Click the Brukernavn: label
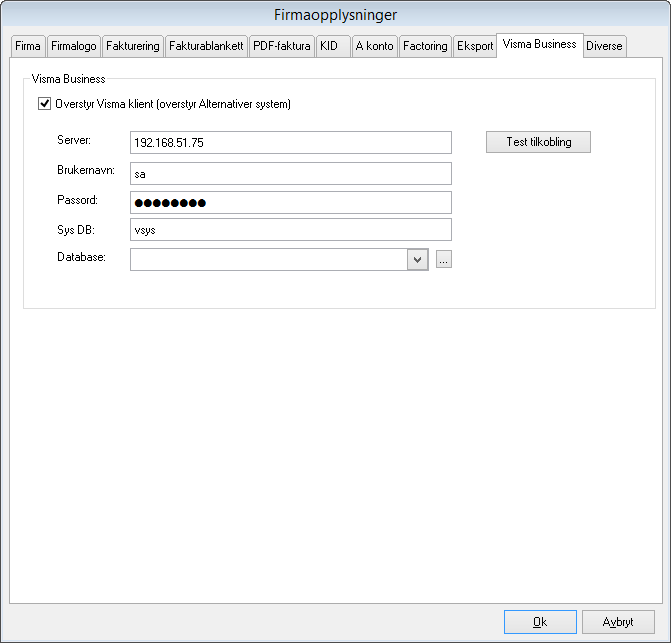Screen dimensions: 671x643 (86, 170)
